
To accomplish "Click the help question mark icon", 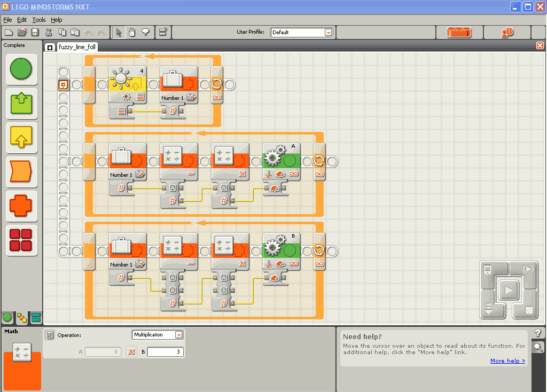I will coord(537,333).
